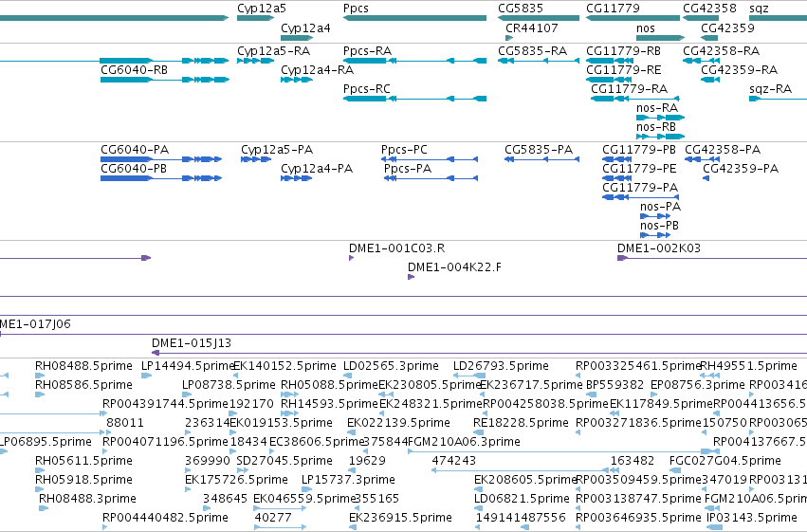Select the CG11779-PA protein label

[x=640, y=188]
